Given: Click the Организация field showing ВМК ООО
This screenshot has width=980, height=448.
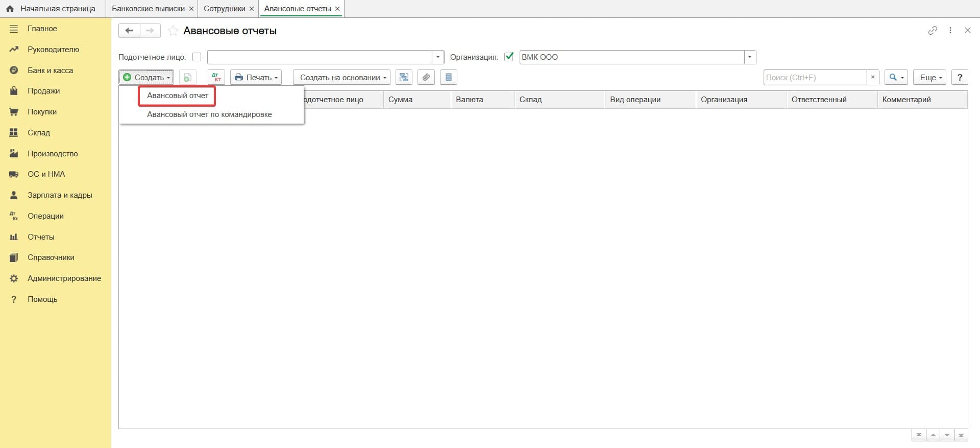Looking at the screenshot, I should 632,57.
